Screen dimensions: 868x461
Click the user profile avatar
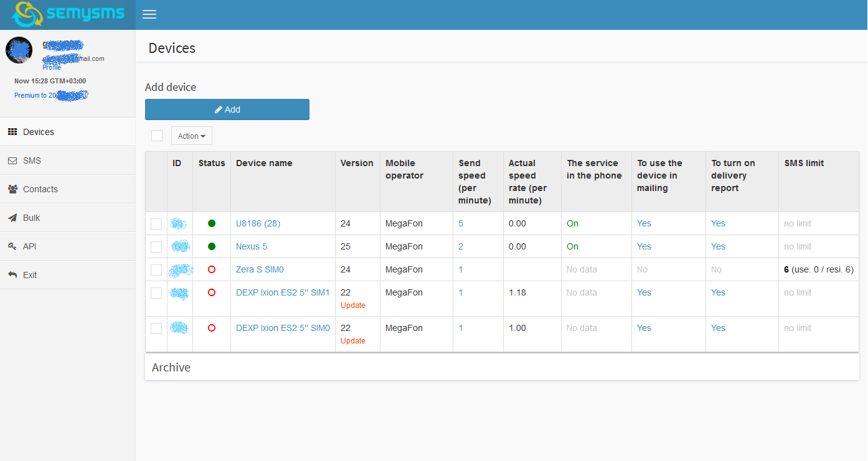tap(19, 50)
